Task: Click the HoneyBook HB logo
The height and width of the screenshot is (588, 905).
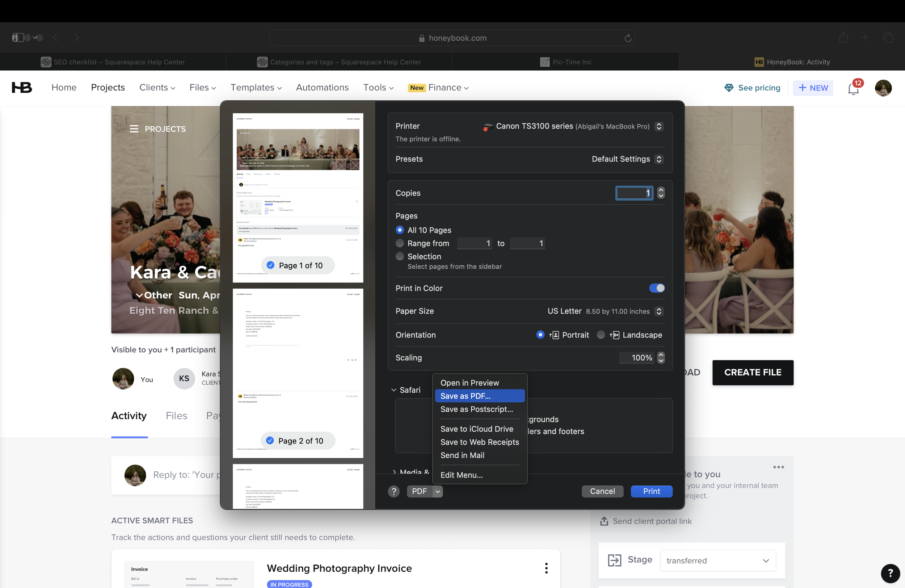Action: (22, 88)
